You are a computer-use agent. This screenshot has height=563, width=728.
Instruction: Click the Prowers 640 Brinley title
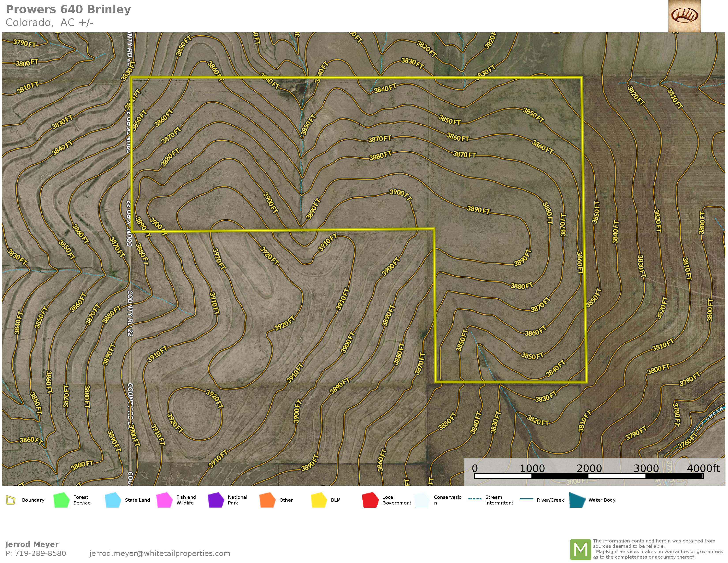point(68,9)
